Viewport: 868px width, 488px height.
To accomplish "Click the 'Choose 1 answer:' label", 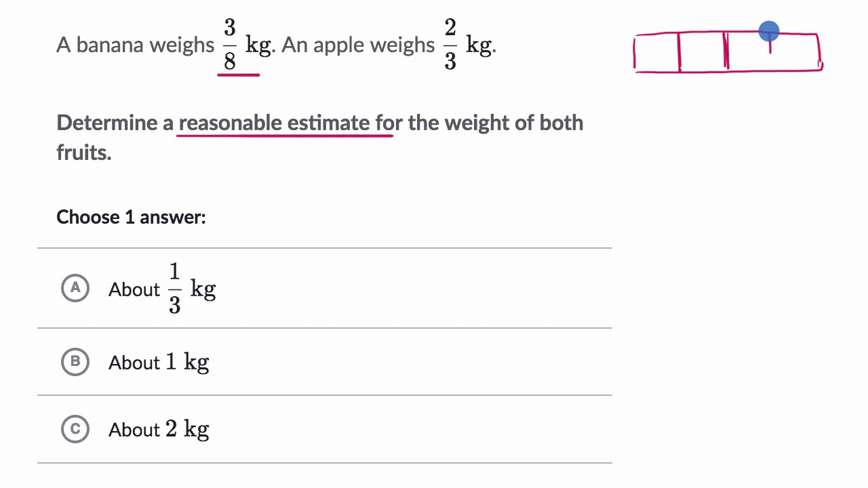I will point(131,217).
